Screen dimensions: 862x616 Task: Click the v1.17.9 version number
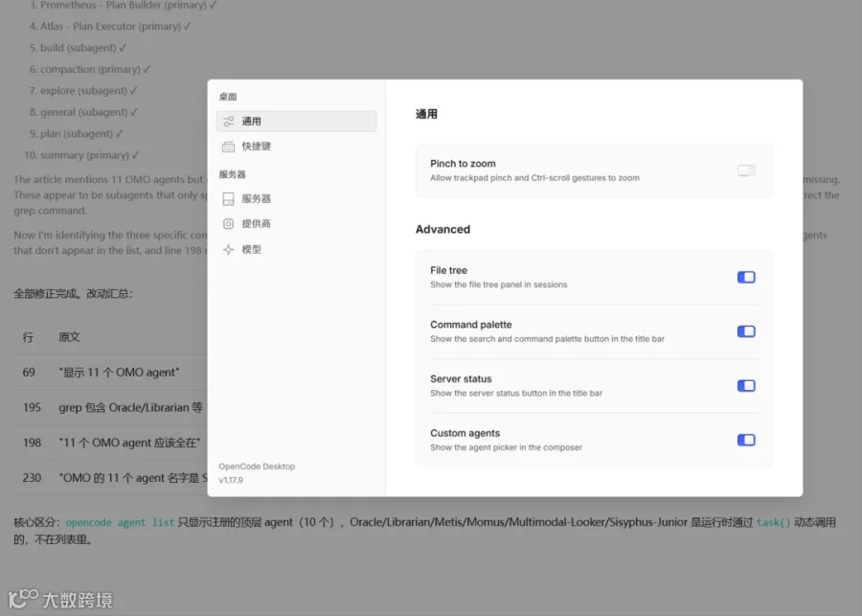pyautogui.click(x=231, y=480)
